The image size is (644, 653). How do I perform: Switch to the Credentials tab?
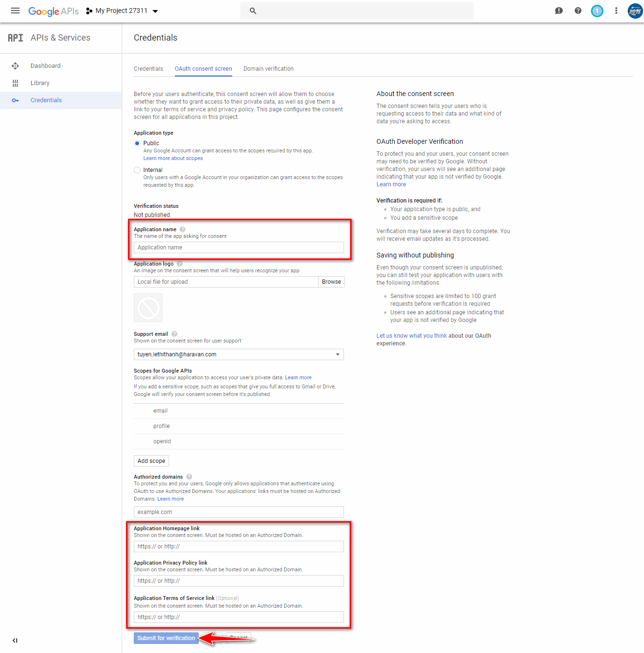point(149,69)
